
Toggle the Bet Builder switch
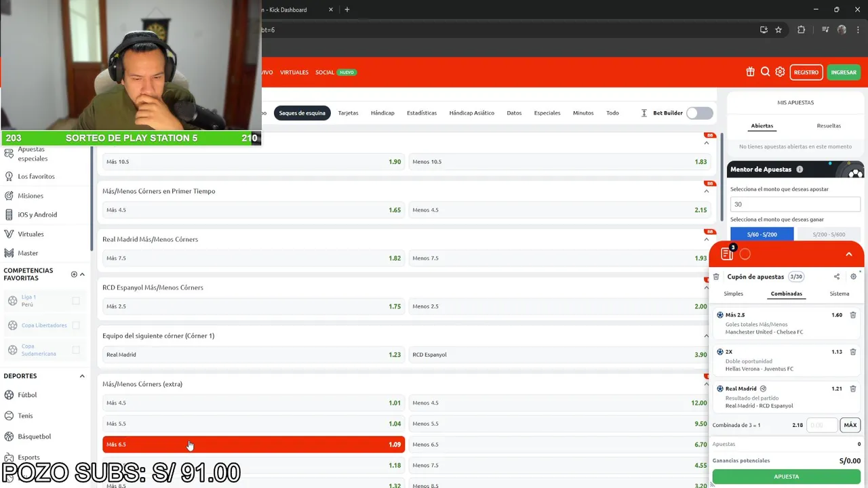(699, 113)
